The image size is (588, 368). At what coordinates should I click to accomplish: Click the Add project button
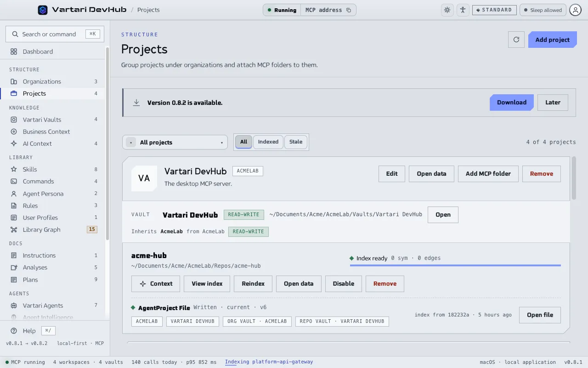pyautogui.click(x=552, y=40)
